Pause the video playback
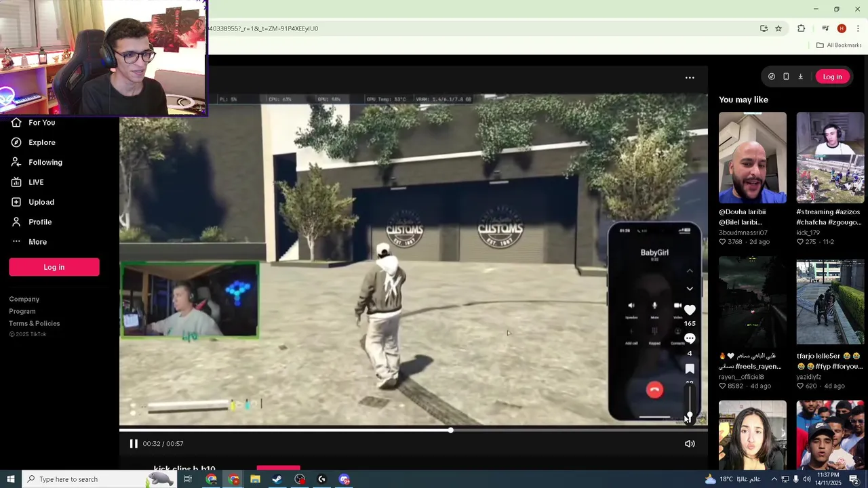 (134, 444)
